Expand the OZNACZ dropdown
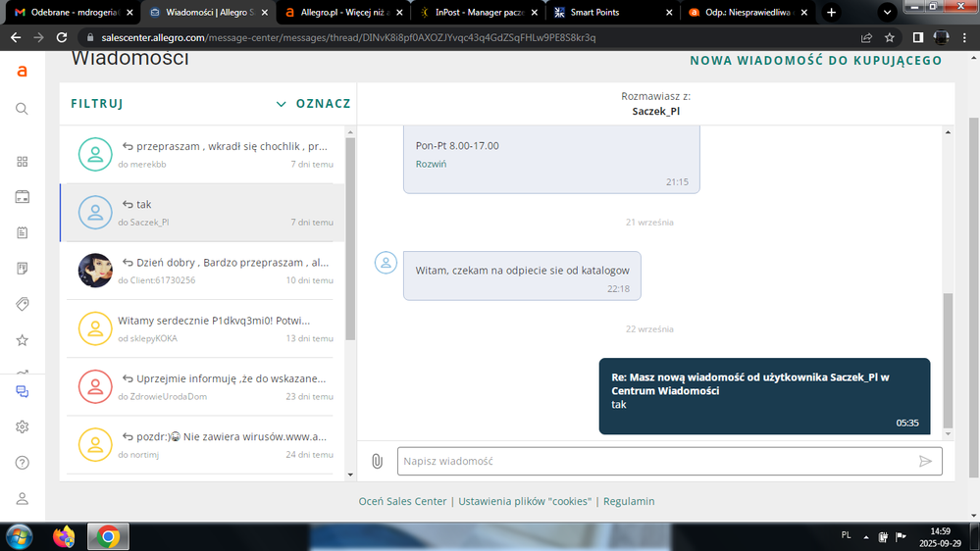Viewport: 980px width, 551px height. coord(313,104)
